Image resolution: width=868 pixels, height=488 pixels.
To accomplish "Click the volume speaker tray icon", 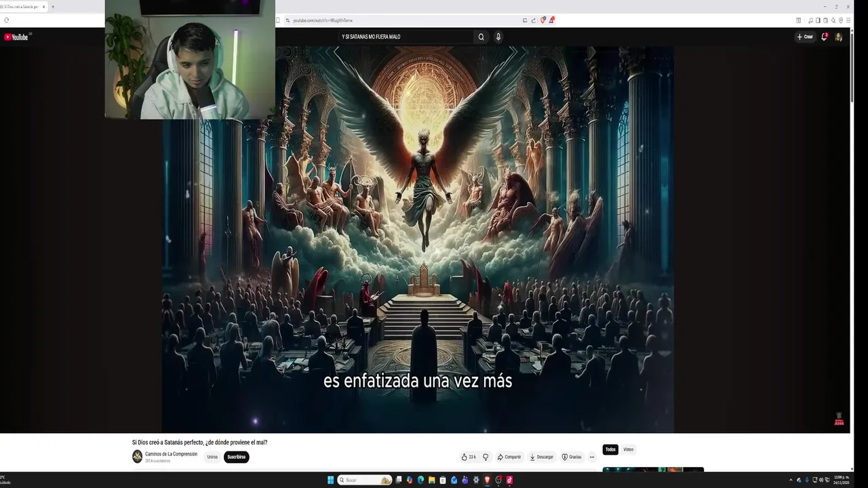I will click(821, 480).
